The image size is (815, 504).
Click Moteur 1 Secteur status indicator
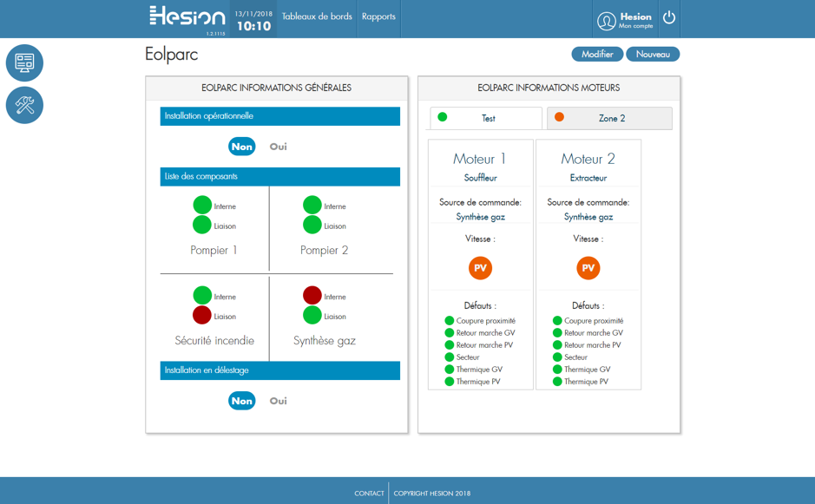[450, 357]
